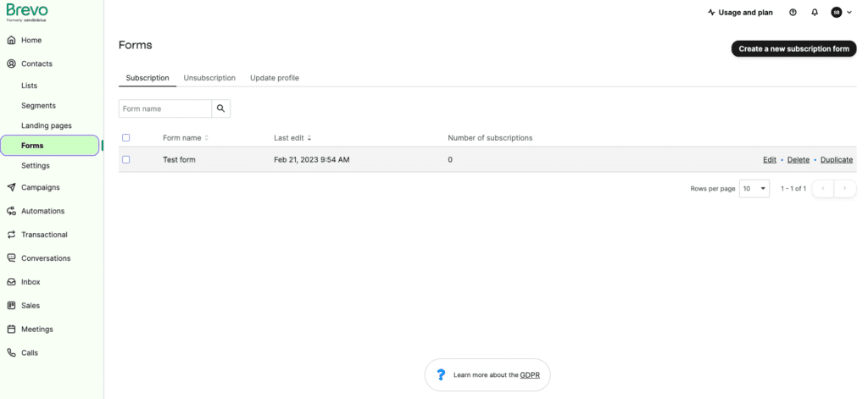
Task: Open Landing pages in the sidebar
Action: tap(47, 125)
